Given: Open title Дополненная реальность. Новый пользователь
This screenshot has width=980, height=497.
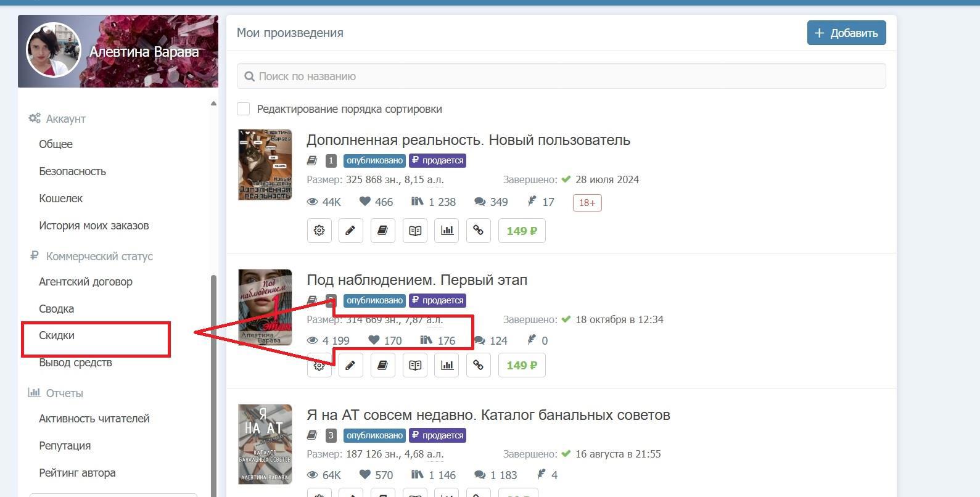Looking at the screenshot, I should (468, 140).
